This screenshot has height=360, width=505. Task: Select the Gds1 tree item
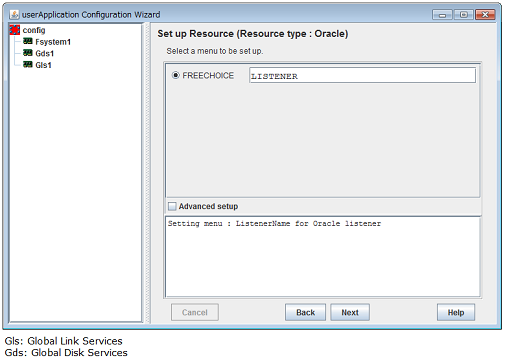pos(45,53)
